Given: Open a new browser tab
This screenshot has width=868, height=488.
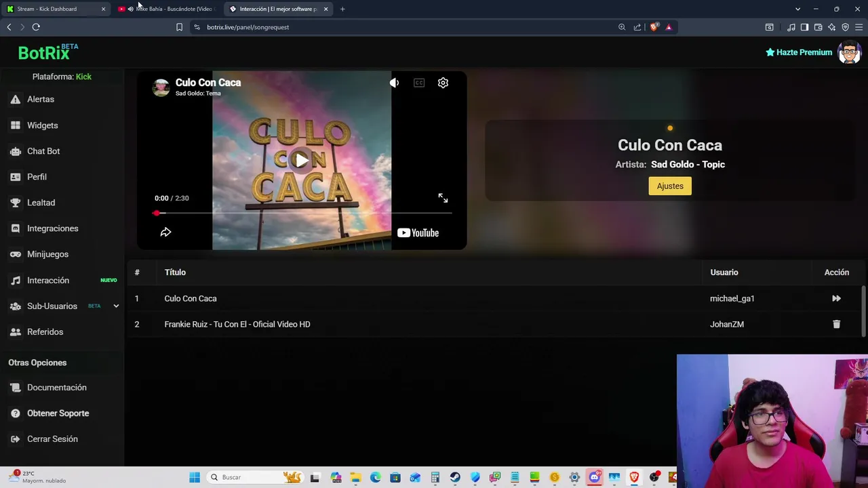Looking at the screenshot, I should click(x=342, y=9).
